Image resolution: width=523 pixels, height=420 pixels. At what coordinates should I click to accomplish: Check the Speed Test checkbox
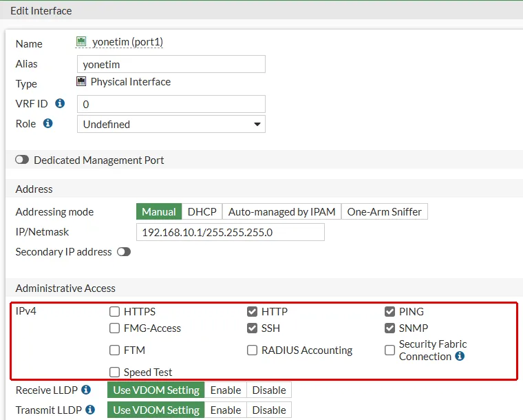tap(114, 372)
